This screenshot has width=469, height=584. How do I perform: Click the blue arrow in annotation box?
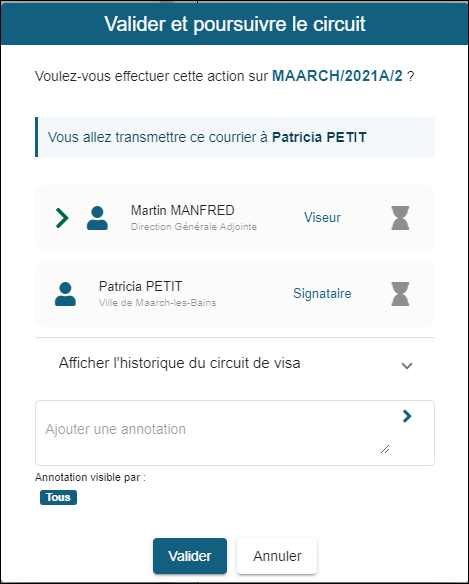point(407,416)
